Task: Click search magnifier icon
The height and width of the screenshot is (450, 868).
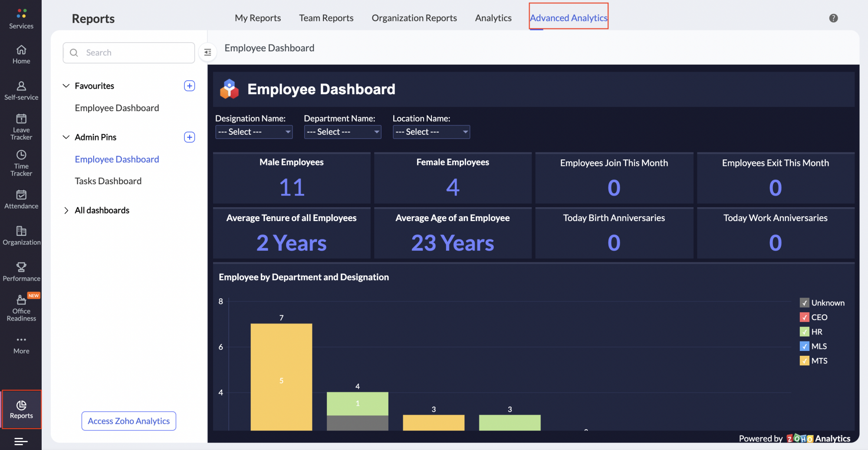Action: (74, 53)
